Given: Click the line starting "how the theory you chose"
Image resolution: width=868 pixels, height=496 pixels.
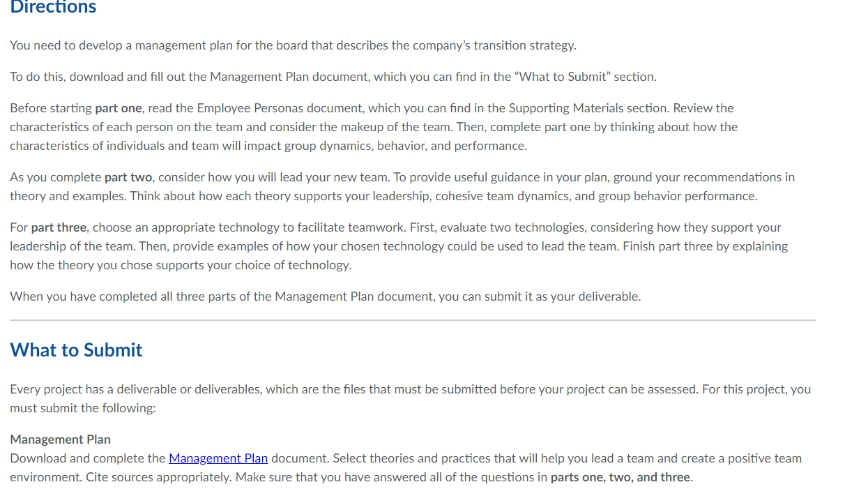Looking at the screenshot, I should 181,265.
